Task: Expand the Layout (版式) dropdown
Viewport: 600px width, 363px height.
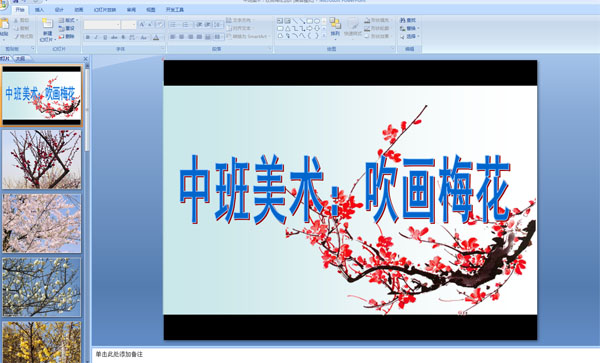Action: (x=68, y=20)
